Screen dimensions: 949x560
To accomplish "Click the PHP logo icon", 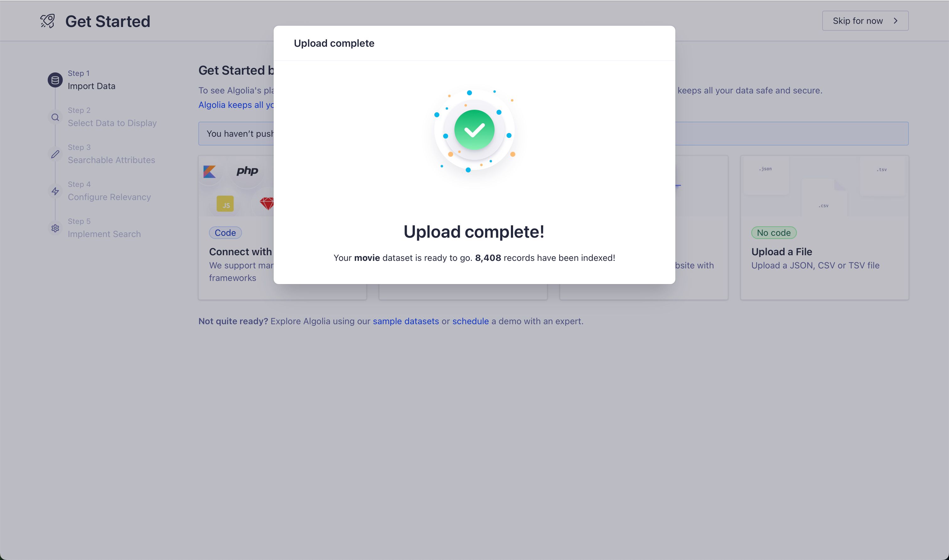I will [247, 171].
